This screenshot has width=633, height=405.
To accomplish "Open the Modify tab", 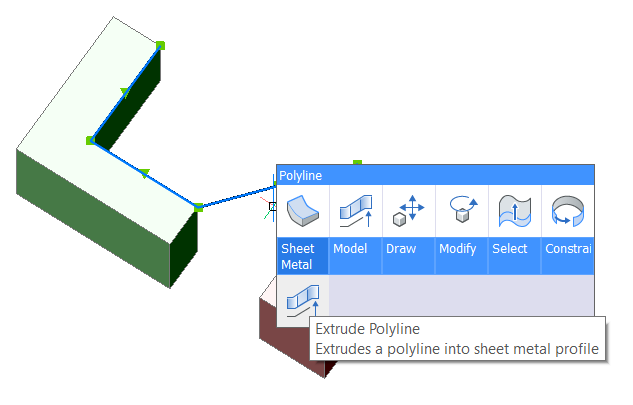I will point(458,249).
